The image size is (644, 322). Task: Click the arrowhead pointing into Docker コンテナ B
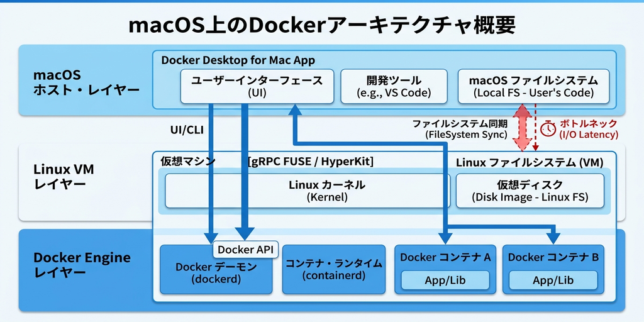(x=553, y=238)
